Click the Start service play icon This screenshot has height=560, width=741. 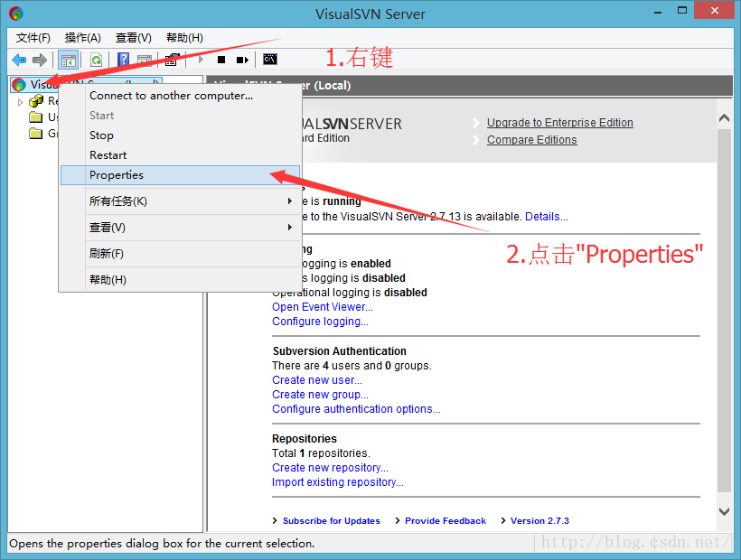pos(201,60)
